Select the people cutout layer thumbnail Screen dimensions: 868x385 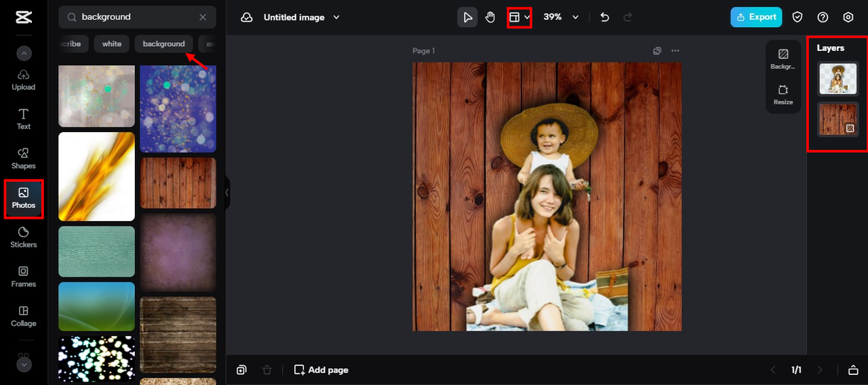coord(838,79)
